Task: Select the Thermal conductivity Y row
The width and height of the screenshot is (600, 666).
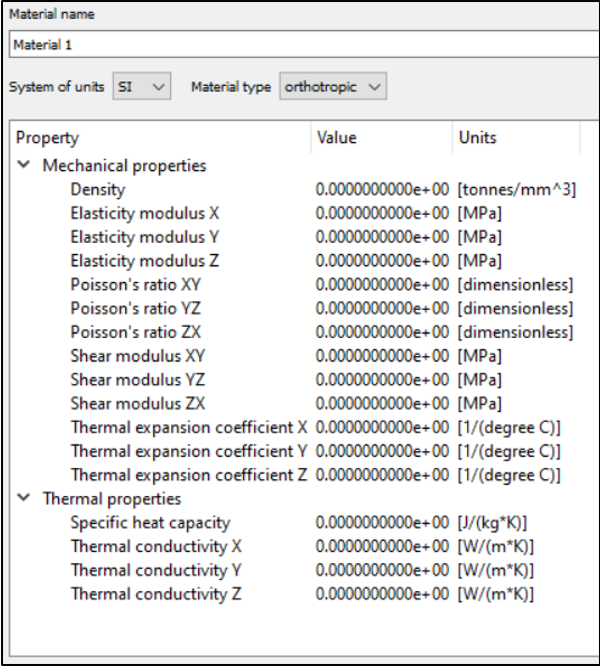Action: (149, 570)
